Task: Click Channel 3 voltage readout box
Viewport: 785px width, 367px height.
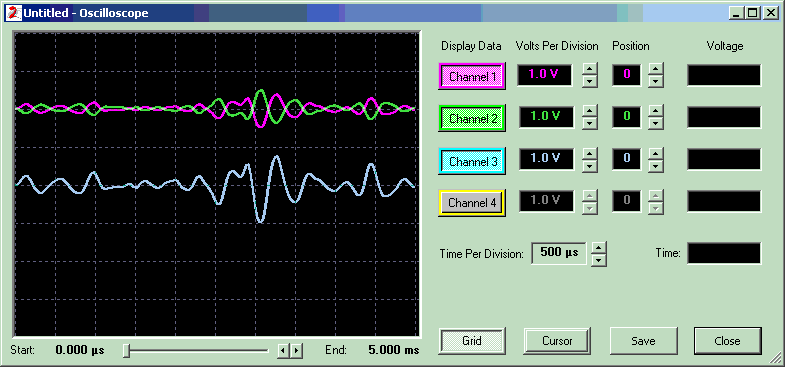Action: pos(724,159)
